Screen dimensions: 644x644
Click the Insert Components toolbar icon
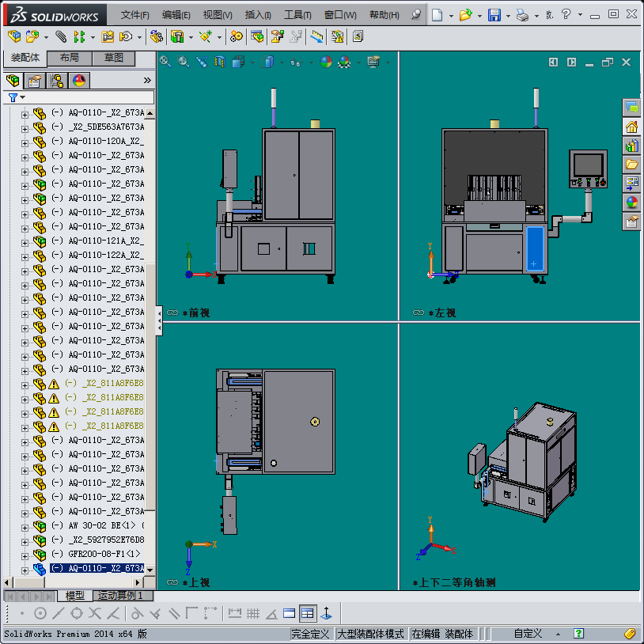click(x=32, y=37)
